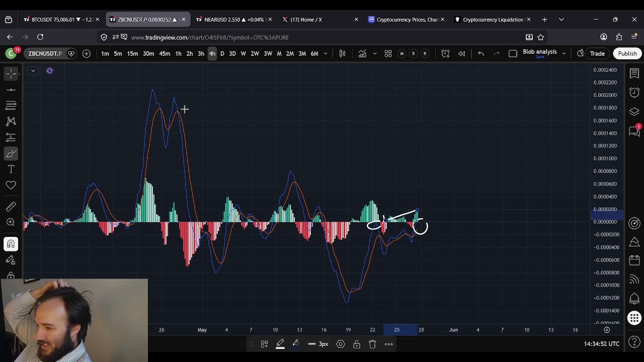The image size is (644, 362).
Task: Select the brush drawing tool
Action: coord(11,153)
